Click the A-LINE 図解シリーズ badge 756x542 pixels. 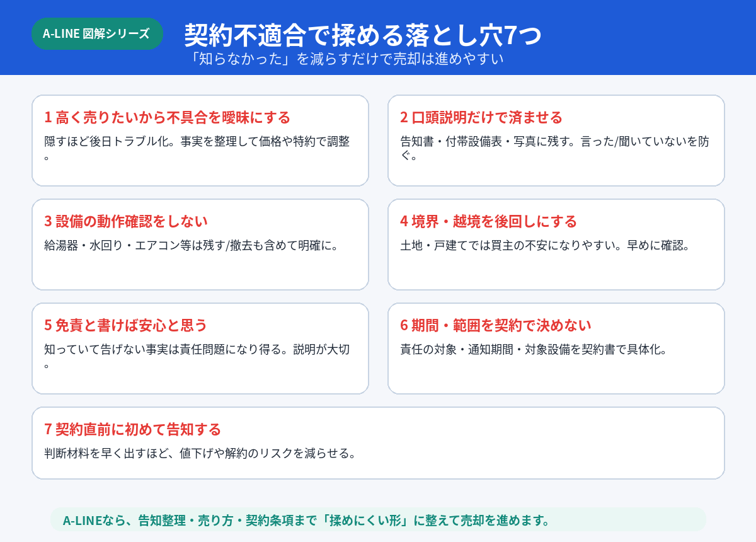click(x=97, y=33)
